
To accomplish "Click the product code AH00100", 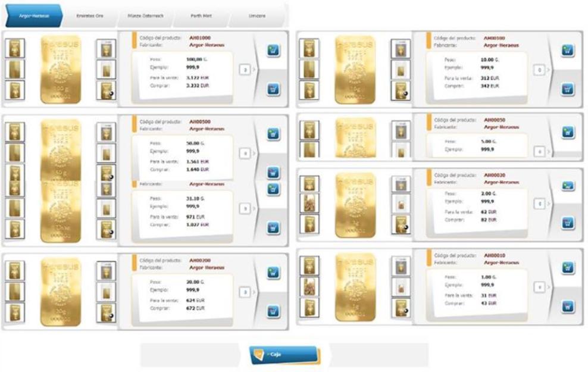I will point(494,38).
